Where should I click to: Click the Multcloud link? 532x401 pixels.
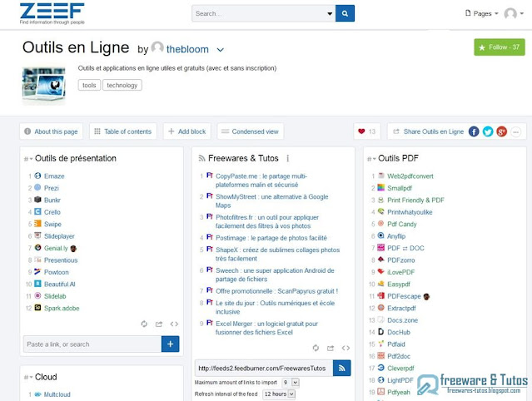(57, 394)
